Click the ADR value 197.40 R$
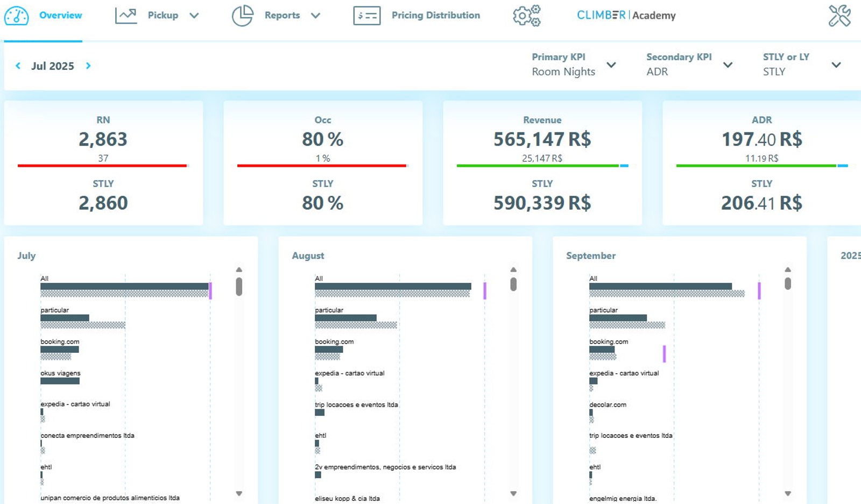Viewport: 861px width, 504px height. (762, 139)
